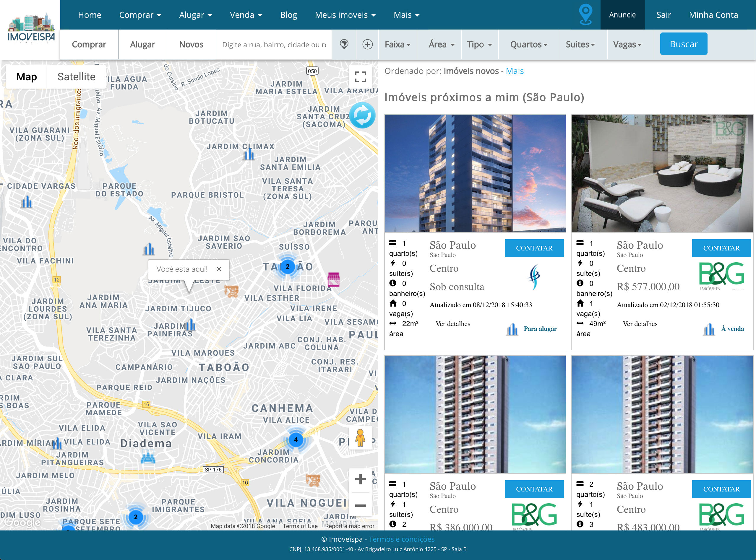756x560 pixels.
Task: Click the blue location pin icon in header
Action: pos(586,14)
